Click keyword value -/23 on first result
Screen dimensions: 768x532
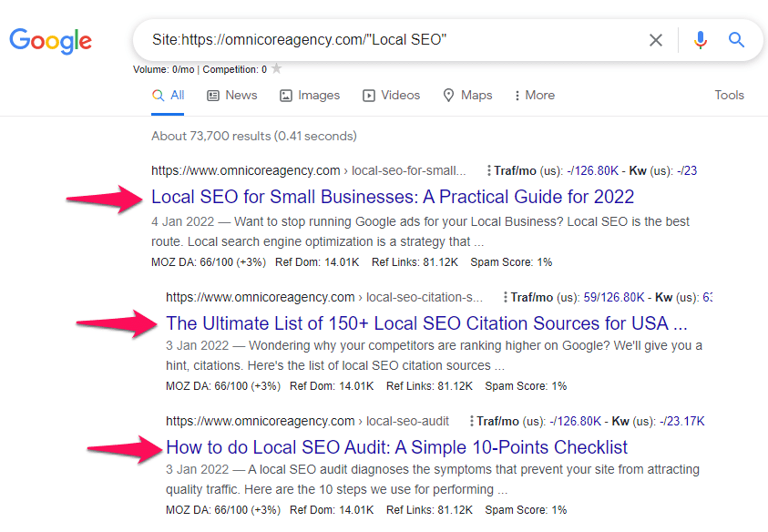point(687,171)
